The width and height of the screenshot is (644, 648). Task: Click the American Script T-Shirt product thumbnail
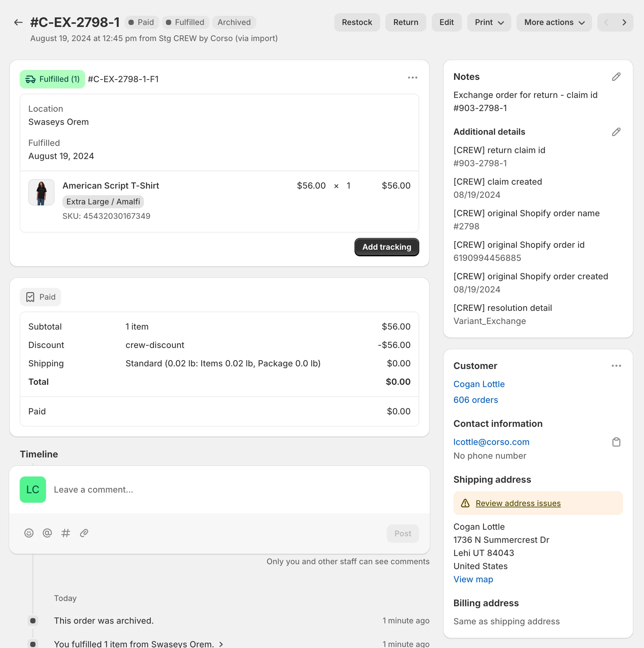point(41,192)
